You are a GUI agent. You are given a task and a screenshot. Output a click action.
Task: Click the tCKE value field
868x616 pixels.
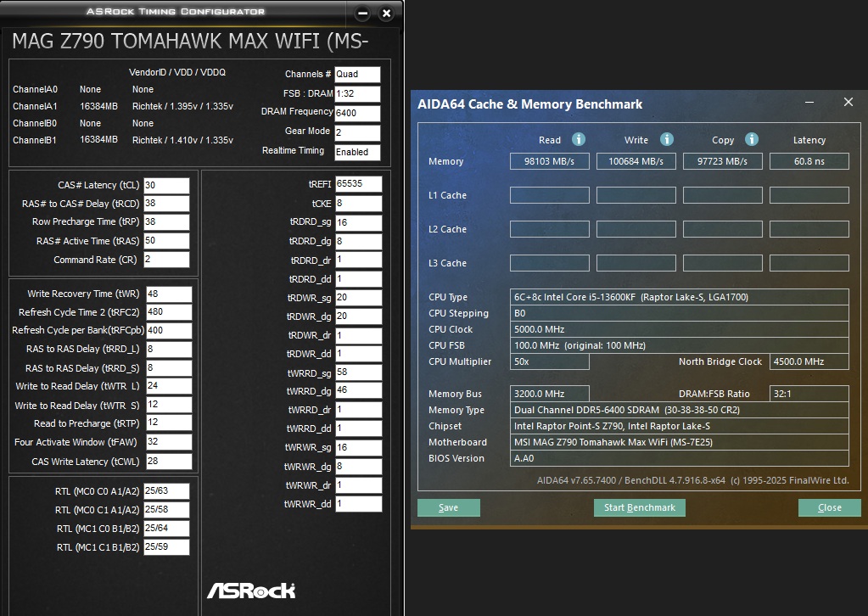pyautogui.click(x=358, y=204)
